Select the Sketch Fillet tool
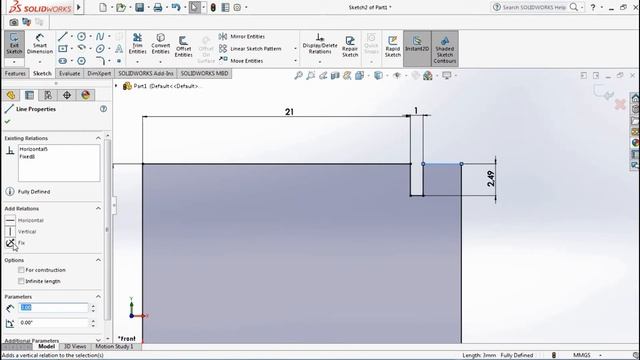Screen dimensions: 640x360 click(100, 61)
